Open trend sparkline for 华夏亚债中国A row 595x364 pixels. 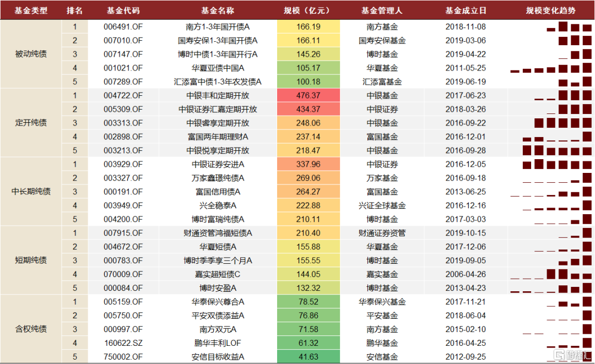coord(551,68)
